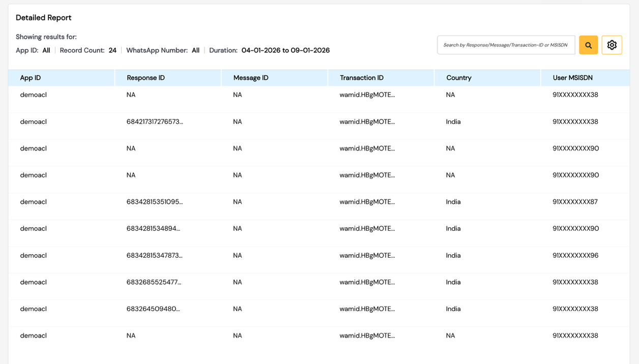Click India in the 68342815351095… row
This screenshot has width=639, height=364.
tap(453, 202)
